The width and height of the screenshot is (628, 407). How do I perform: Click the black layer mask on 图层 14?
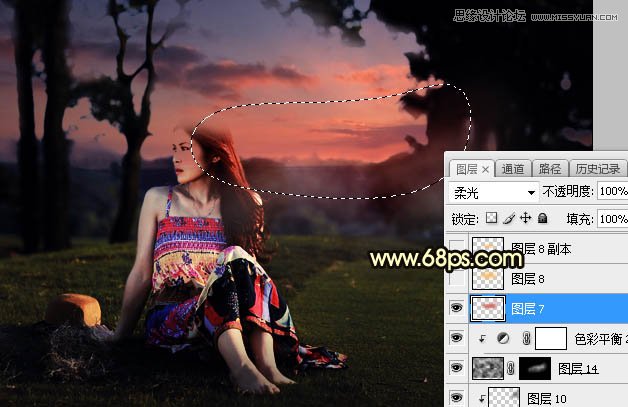[535, 369]
